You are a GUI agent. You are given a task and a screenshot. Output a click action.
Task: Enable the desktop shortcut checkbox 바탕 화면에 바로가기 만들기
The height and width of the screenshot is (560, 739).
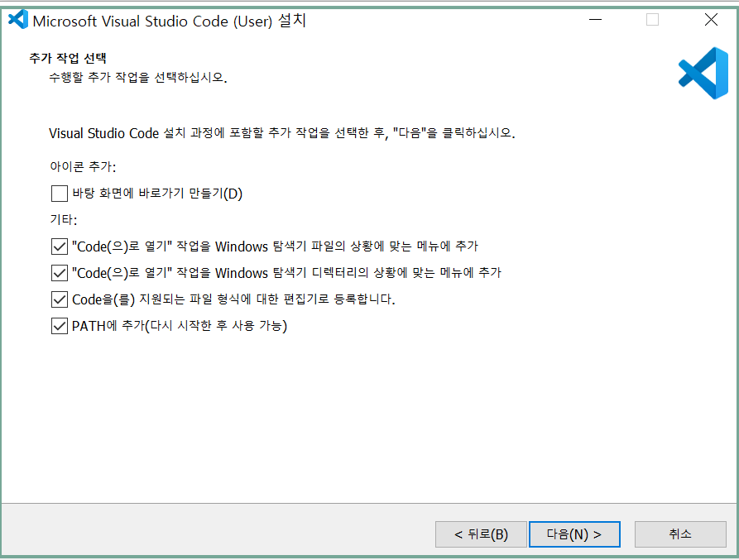[59, 194]
